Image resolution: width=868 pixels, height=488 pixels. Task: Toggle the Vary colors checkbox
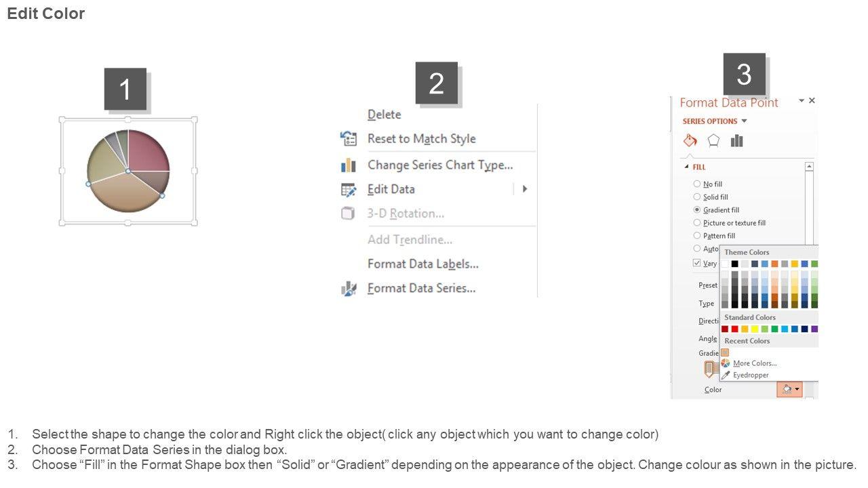click(x=697, y=263)
